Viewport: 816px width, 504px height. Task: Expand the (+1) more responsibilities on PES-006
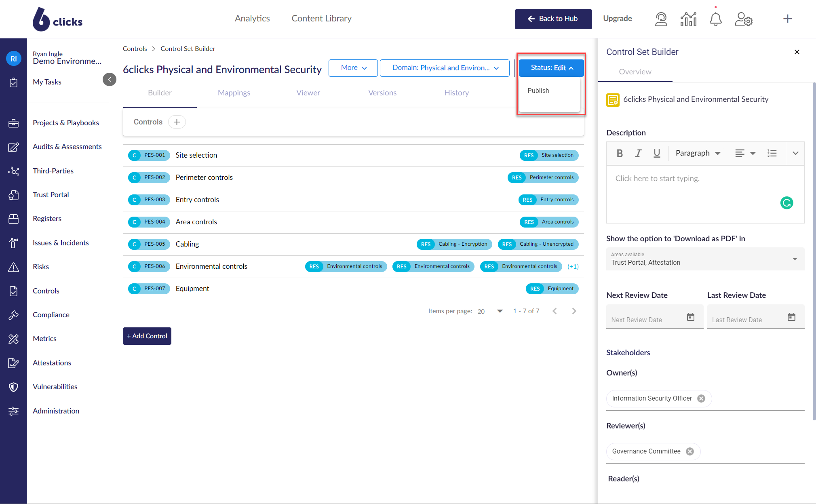573,266
